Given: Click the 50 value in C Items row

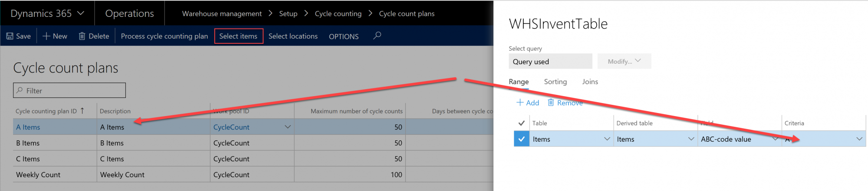Looking at the screenshot, I should (398, 159).
